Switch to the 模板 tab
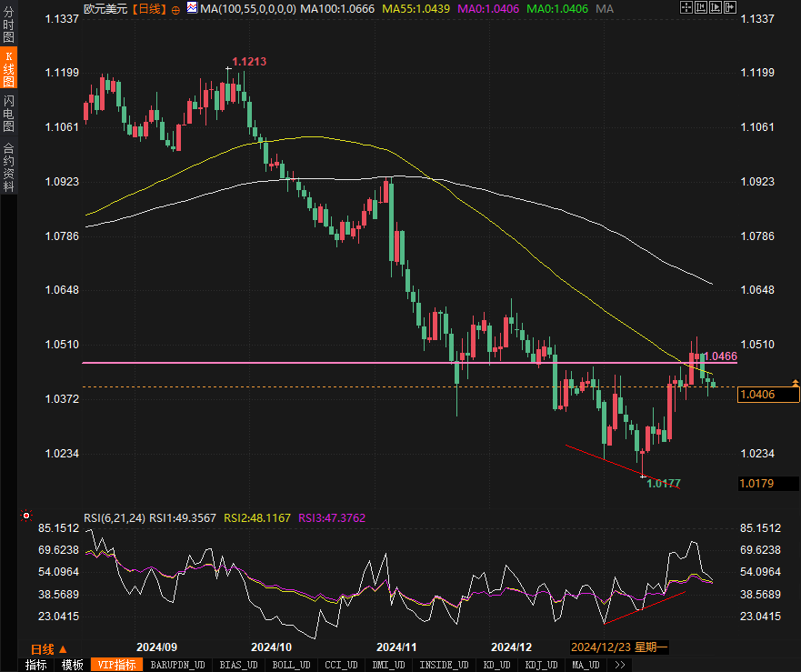The image size is (801, 672). point(73,665)
